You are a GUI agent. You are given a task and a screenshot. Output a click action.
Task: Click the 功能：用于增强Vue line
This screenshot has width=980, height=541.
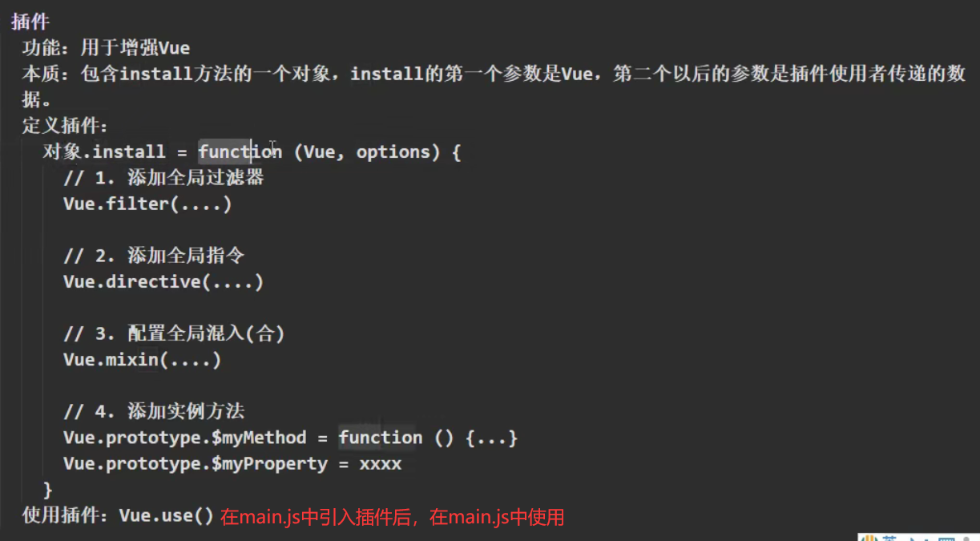(106, 47)
